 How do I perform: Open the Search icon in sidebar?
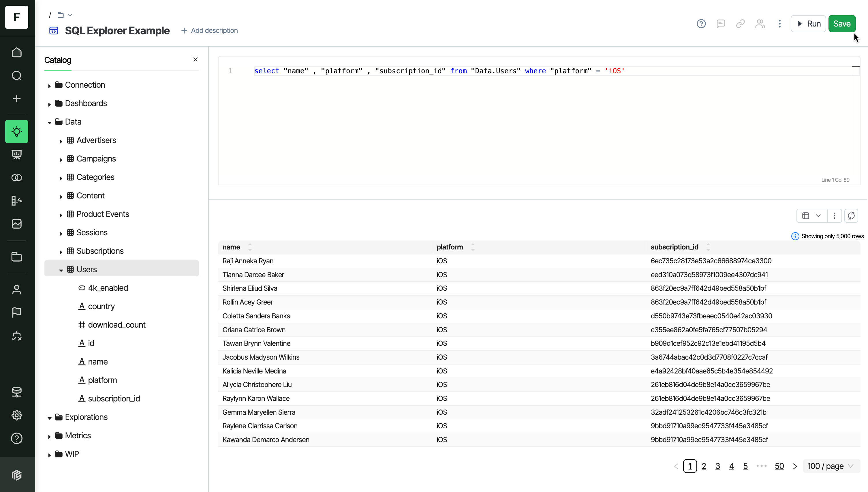click(16, 76)
